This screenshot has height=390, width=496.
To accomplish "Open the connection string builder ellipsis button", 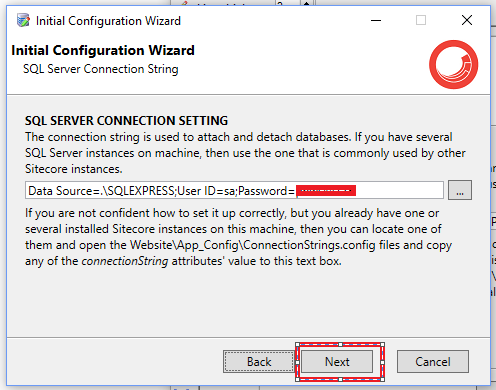I will pyautogui.click(x=460, y=190).
